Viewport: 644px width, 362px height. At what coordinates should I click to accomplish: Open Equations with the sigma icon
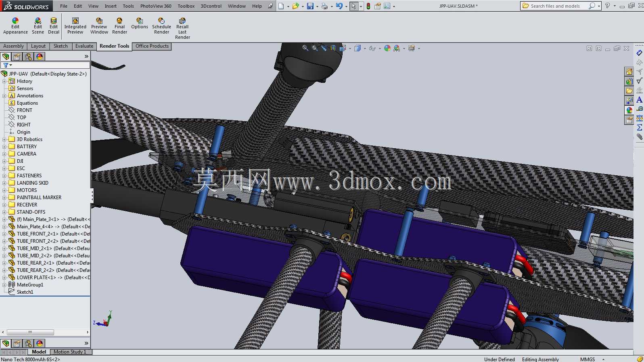pyautogui.click(x=639, y=127)
